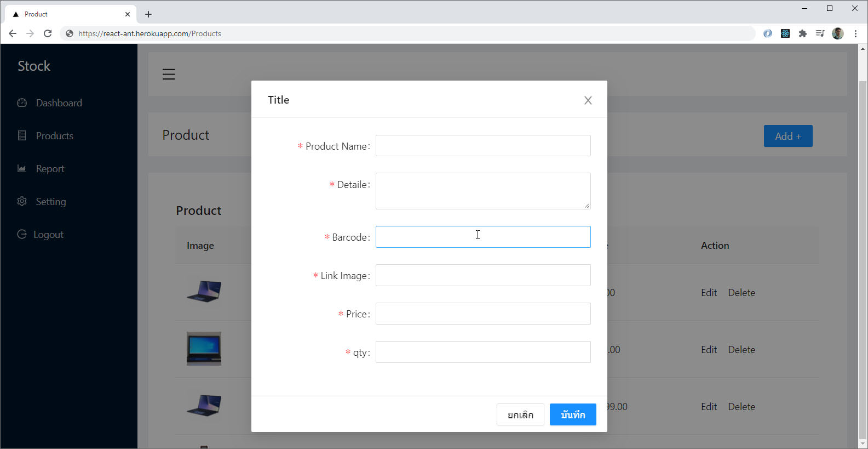
Task: Click the first laptop product thumbnail
Action: [204, 292]
